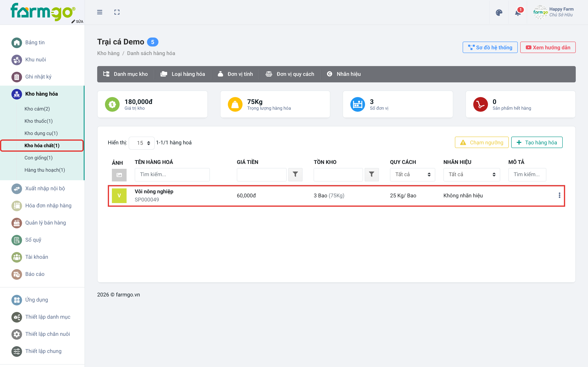Select Kho thuốc(1) in the sidebar

click(x=38, y=121)
